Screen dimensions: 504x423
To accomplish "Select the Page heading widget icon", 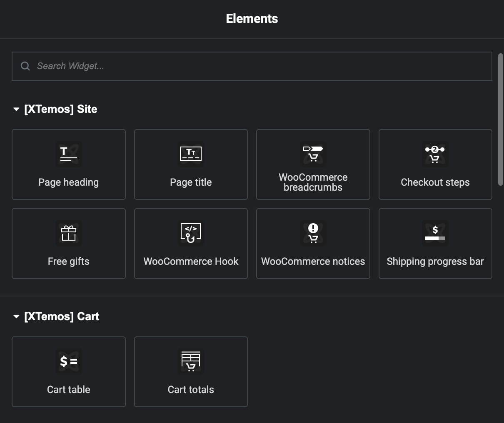I will (69, 154).
